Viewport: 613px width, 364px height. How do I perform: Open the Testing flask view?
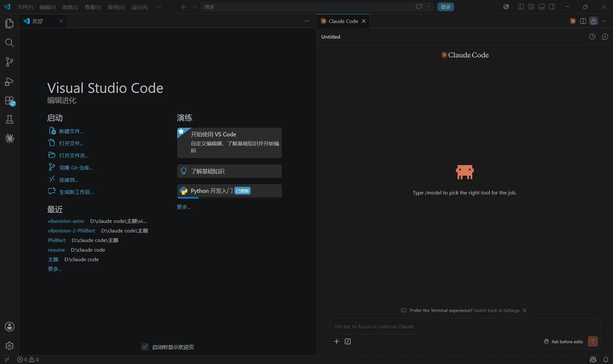click(x=9, y=119)
